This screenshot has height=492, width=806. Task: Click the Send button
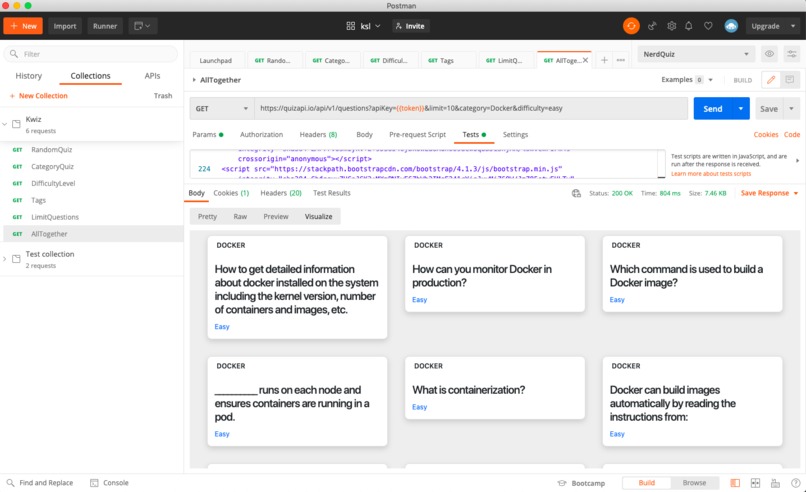(x=712, y=108)
